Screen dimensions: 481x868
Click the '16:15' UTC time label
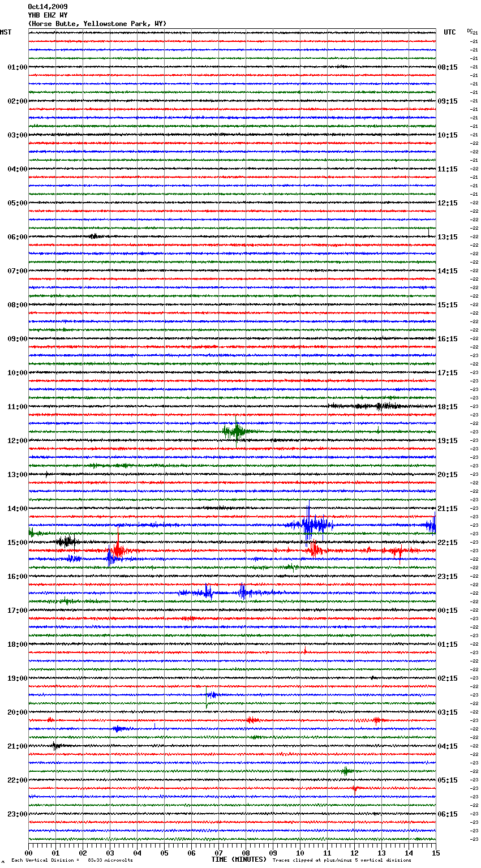coord(448,339)
